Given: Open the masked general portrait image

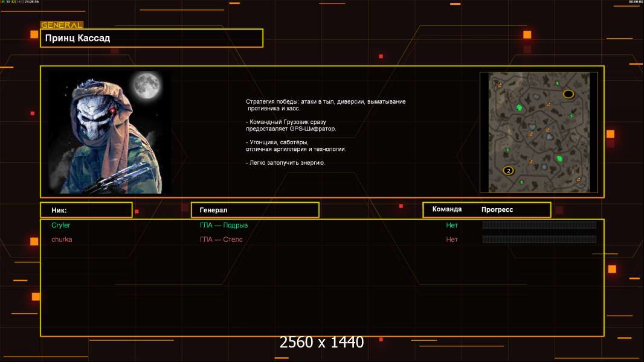Looking at the screenshot, I should (111, 132).
